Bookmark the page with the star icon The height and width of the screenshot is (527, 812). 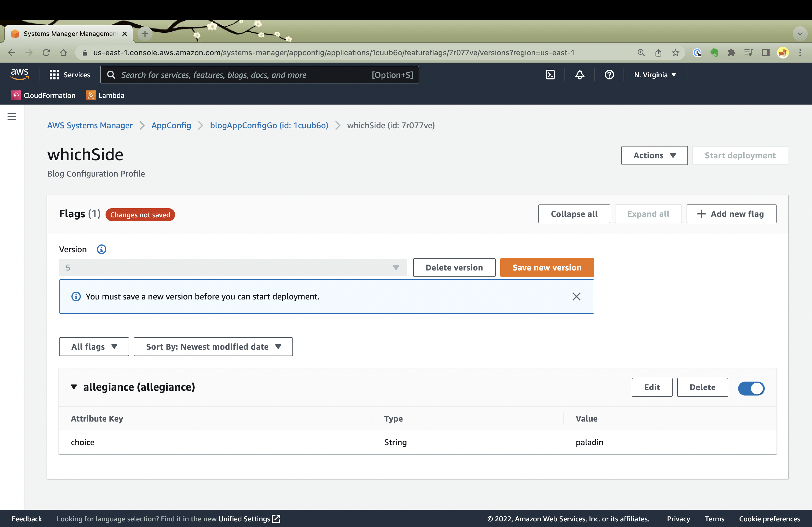676,53
